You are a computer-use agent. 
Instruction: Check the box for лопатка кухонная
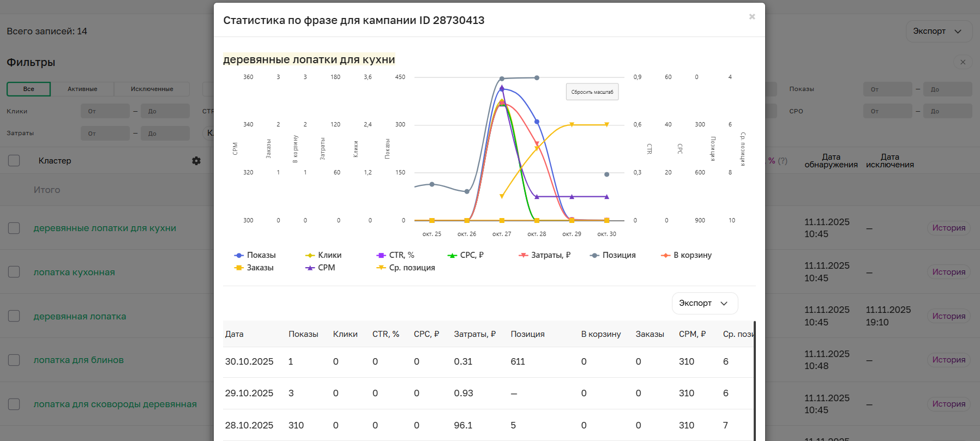coord(14,272)
